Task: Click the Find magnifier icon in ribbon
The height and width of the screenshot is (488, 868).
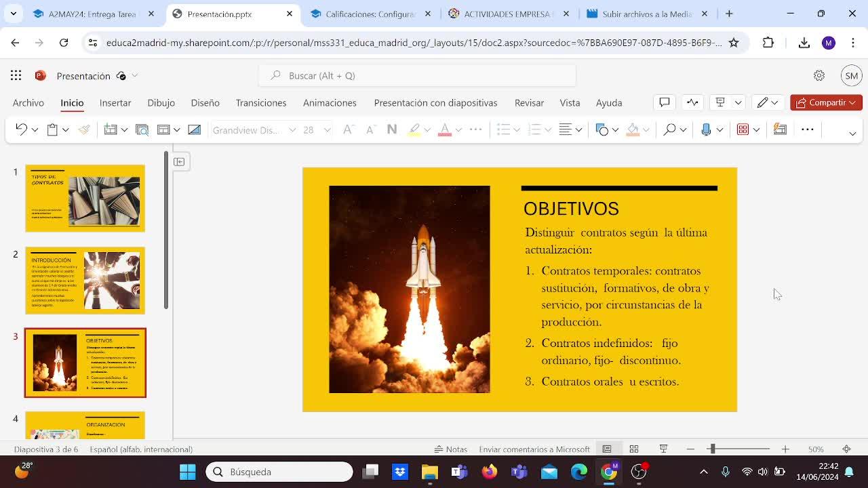Action: (x=669, y=129)
